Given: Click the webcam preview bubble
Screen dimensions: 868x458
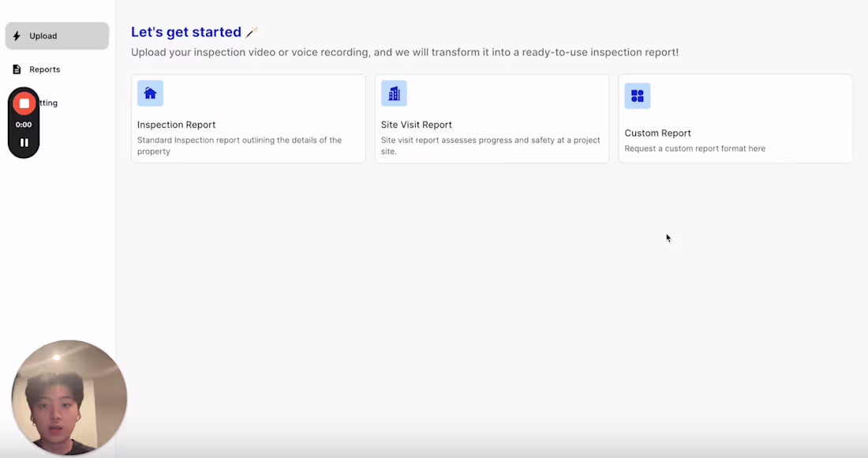Looking at the screenshot, I should tap(69, 397).
